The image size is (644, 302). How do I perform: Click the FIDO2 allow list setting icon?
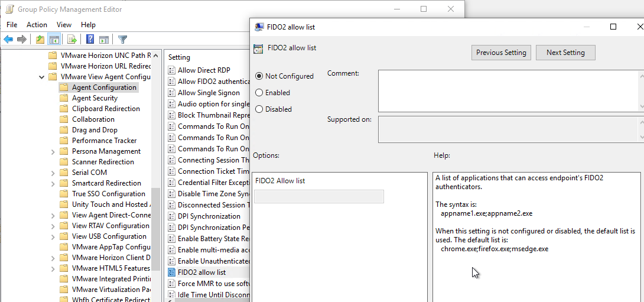click(172, 272)
